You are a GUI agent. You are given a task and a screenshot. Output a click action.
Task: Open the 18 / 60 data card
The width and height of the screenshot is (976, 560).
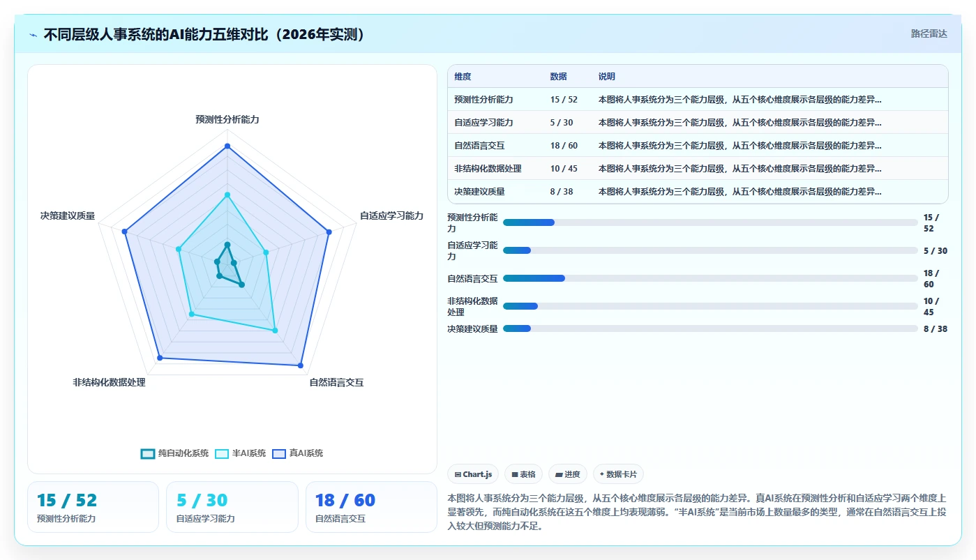pos(371,507)
